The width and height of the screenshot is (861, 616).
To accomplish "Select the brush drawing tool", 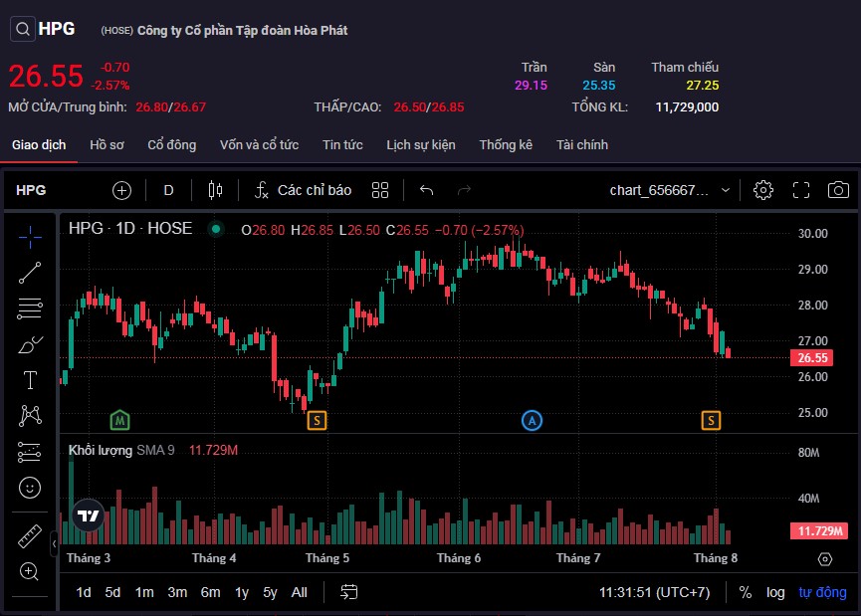I will [30, 345].
